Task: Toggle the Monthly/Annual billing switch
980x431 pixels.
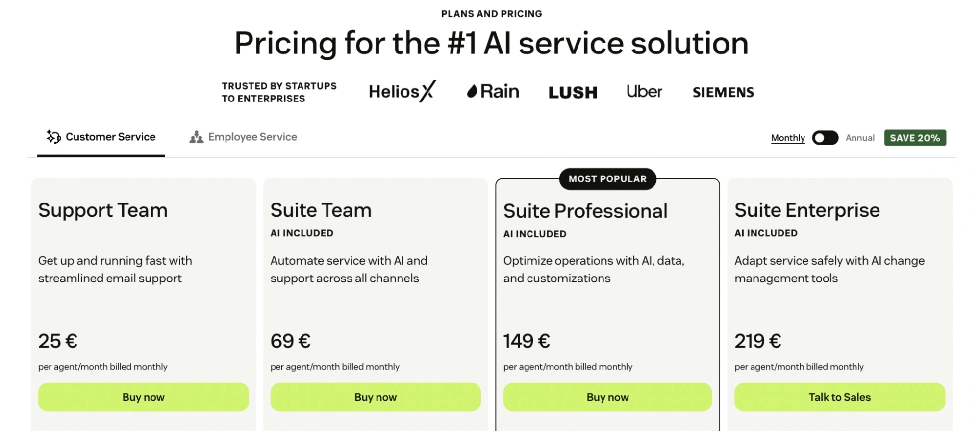Action: point(825,138)
